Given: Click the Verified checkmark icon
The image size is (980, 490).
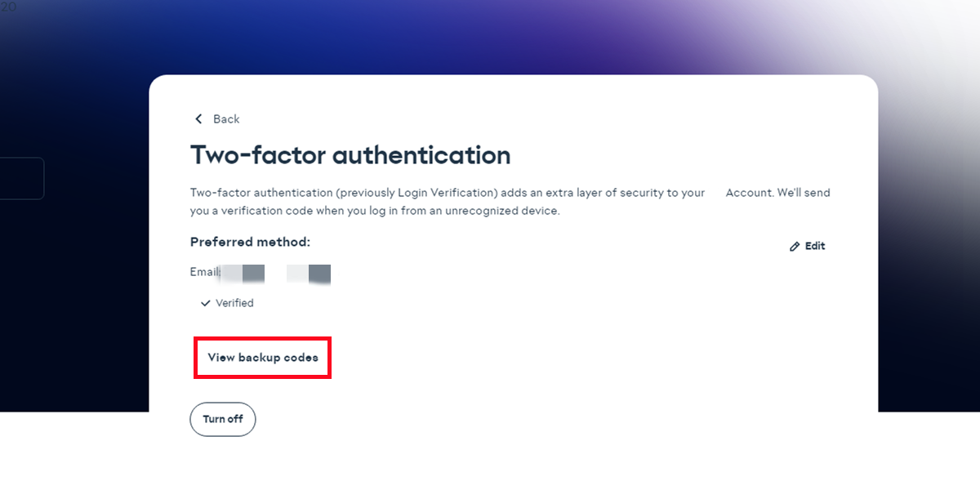Looking at the screenshot, I should [x=206, y=303].
